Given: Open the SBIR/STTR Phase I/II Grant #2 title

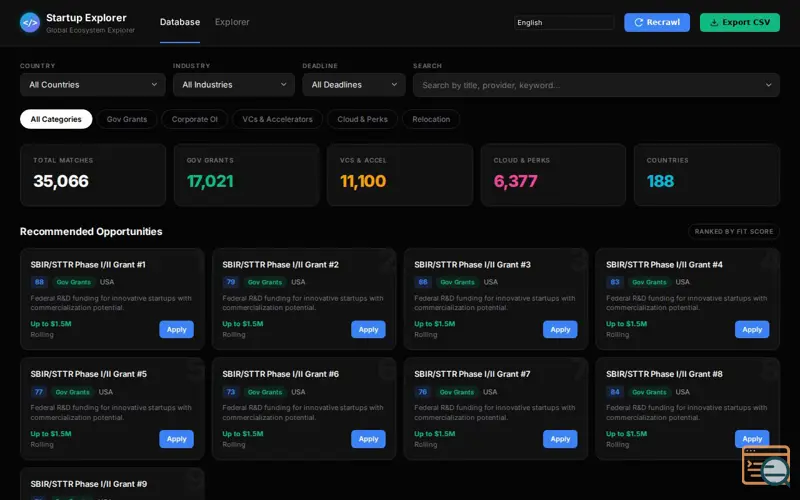Looking at the screenshot, I should [x=280, y=264].
